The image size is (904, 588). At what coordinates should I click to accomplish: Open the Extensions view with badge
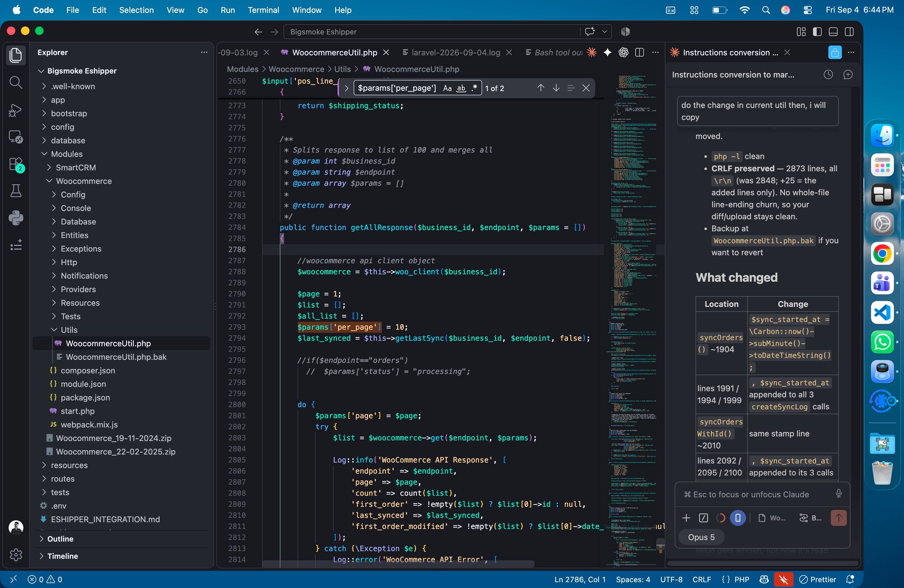(x=16, y=165)
